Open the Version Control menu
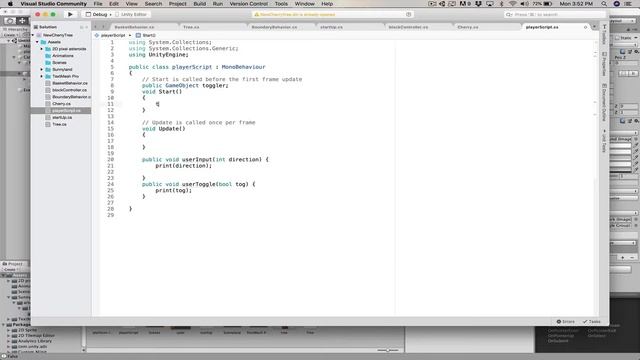Viewport: 640px width, 360px height. [x=249, y=4]
